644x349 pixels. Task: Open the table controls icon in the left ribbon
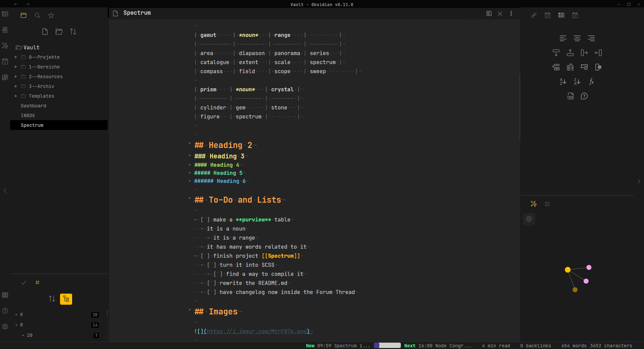coord(5,14)
